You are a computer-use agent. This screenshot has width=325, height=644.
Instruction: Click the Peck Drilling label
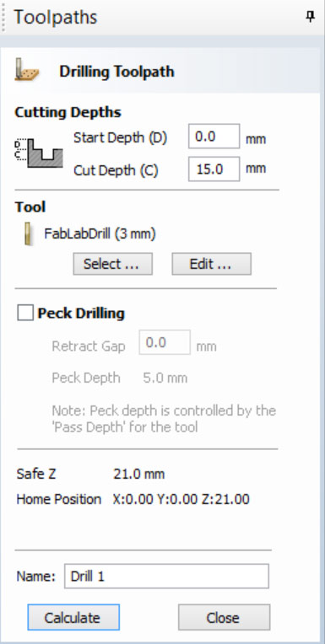coord(81,314)
